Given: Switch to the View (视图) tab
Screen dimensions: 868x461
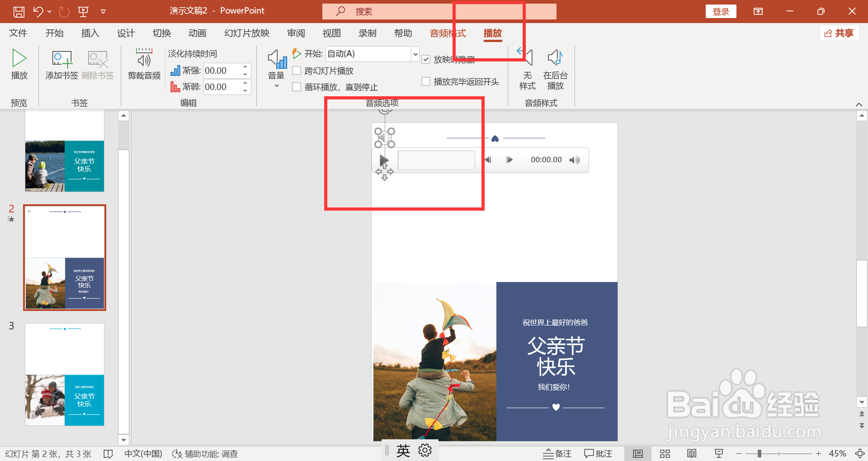Looking at the screenshot, I should (x=332, y=33).
